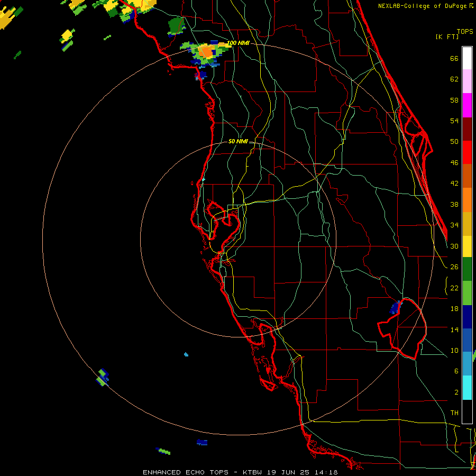This screenshot has width=476, height=476.
Task: Click the orange 42 K FT legend swatch
Action: coord(467,199)
